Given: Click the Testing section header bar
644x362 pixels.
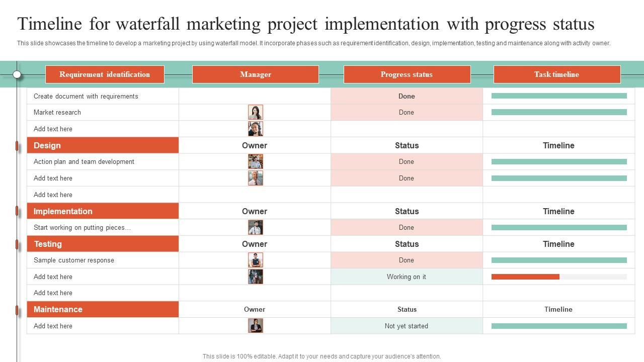Looking at the screenshot, I should (103, 244).
